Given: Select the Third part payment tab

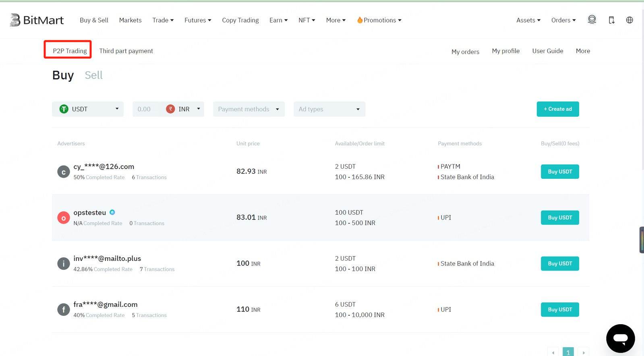Looking at the screenshot, I should pyautogui.click(x=126, y=51).
